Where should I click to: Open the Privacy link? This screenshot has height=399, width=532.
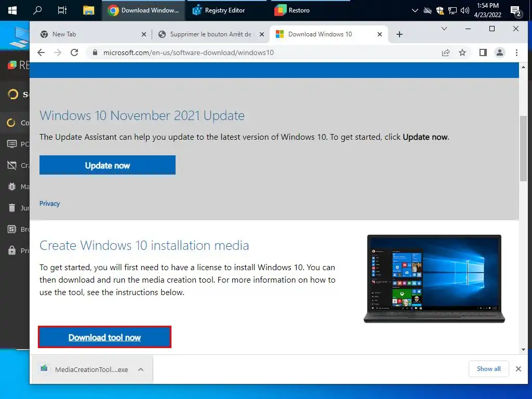(49, 204)
